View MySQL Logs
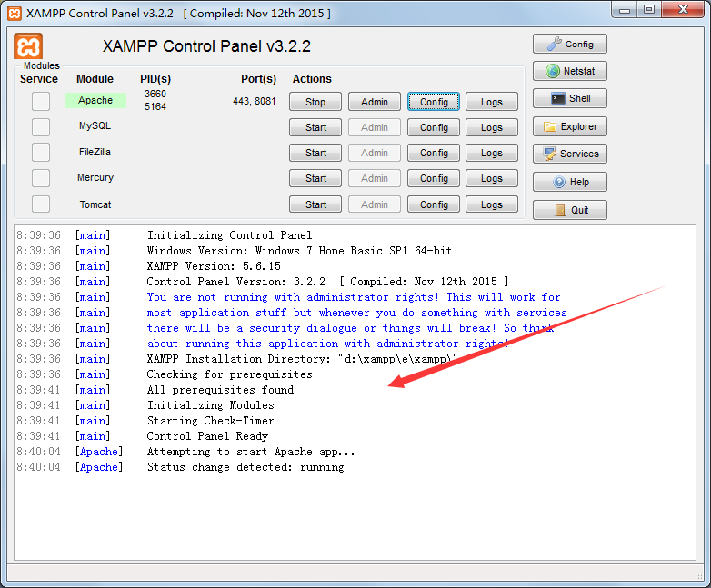Screen dimensions: 711x588 coord(492,127)
